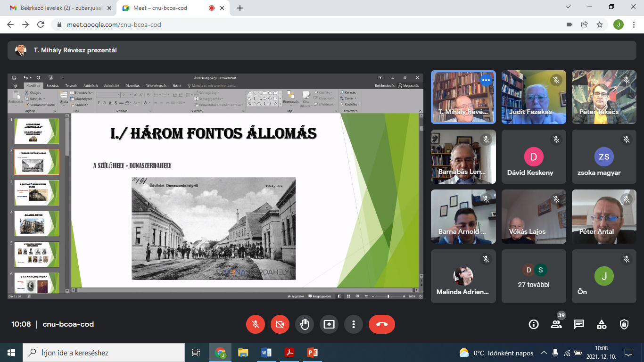Screen dimensions: 644x362
Task: Click the 27 további participants tile
Action: [534, 276]
